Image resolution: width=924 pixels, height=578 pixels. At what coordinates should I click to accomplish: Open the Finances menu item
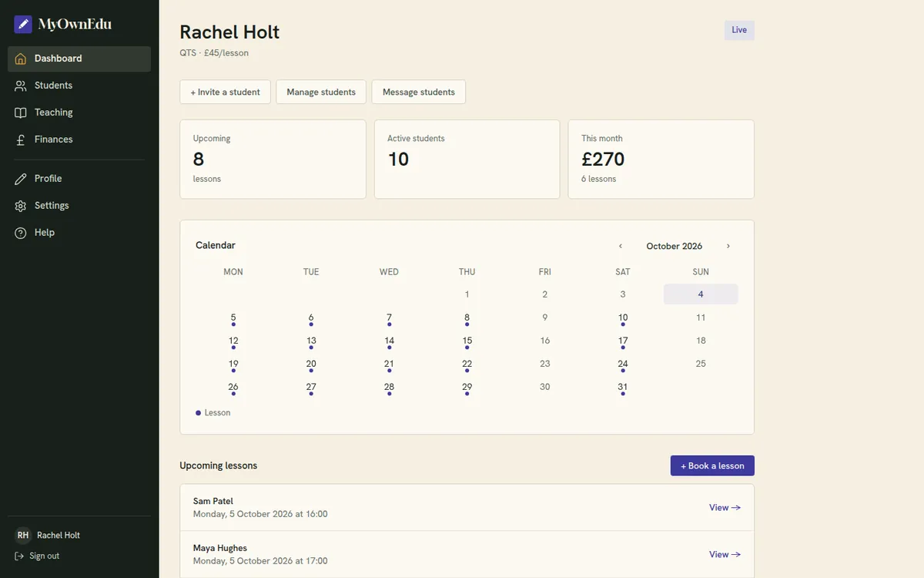[x=79, y=139]
